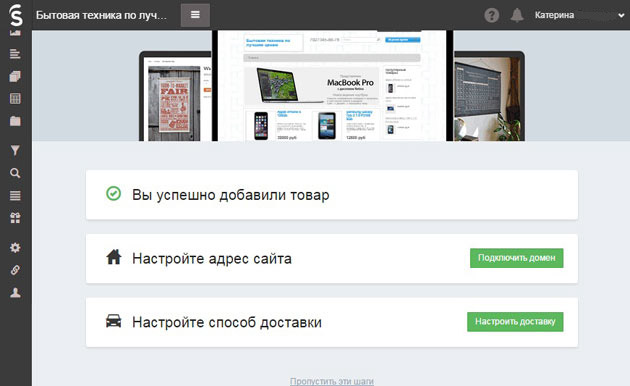Open the help question mark icon
Screen dimensions: 630x386
[491, 15]
